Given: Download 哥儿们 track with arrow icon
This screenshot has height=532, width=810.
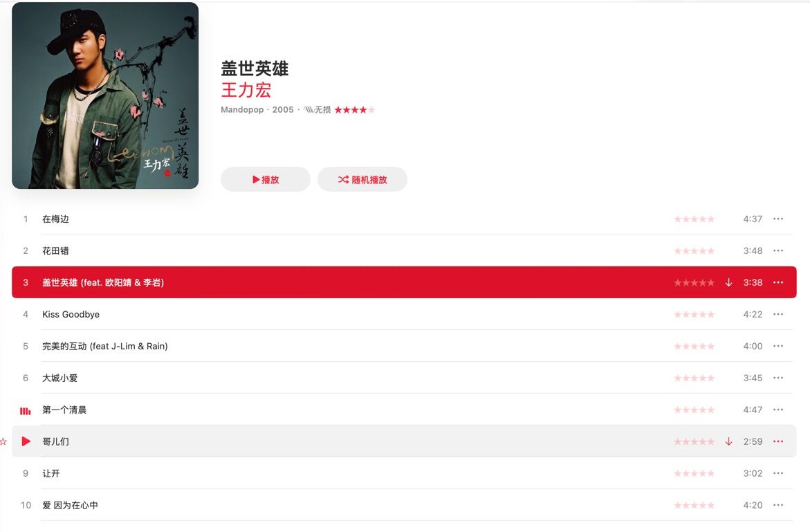Looking at the screenshot, I should click(x=728, y=441).
